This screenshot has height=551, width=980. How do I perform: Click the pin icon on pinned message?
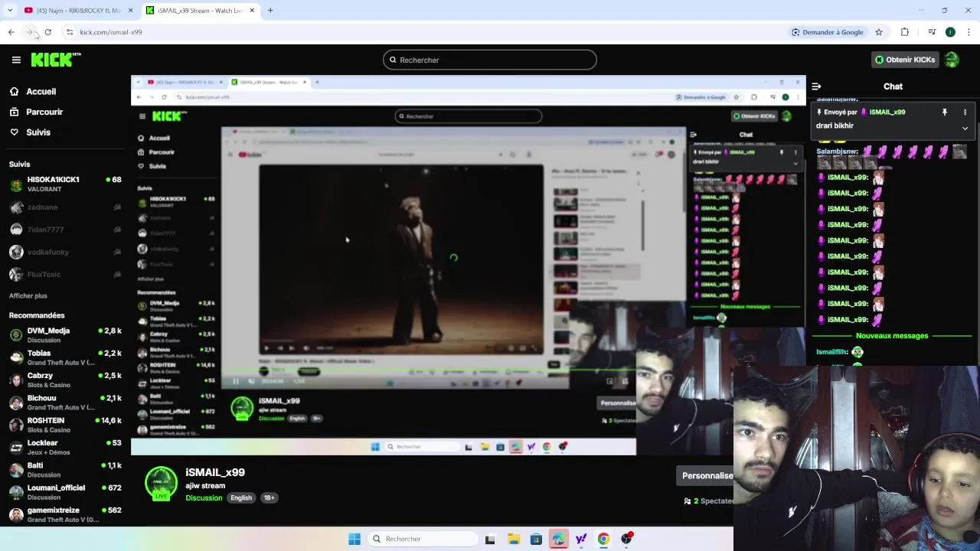[944, 112]
